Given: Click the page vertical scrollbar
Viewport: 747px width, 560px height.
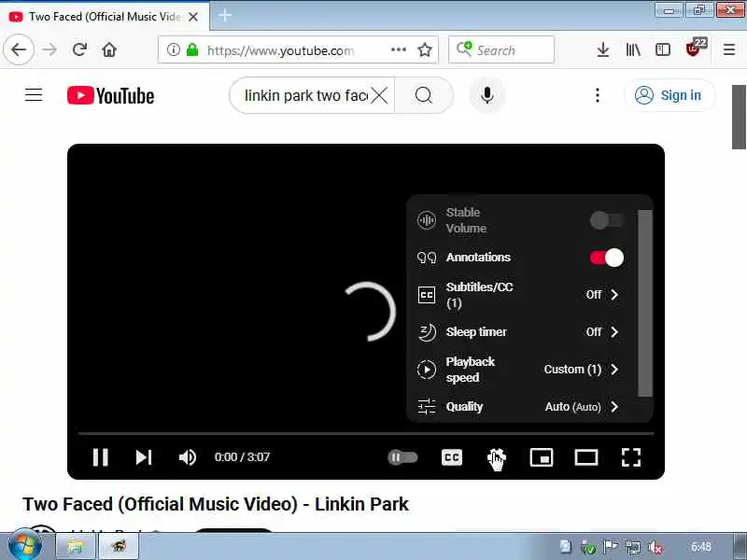Looking at the screenshot, I should (739, 118).
